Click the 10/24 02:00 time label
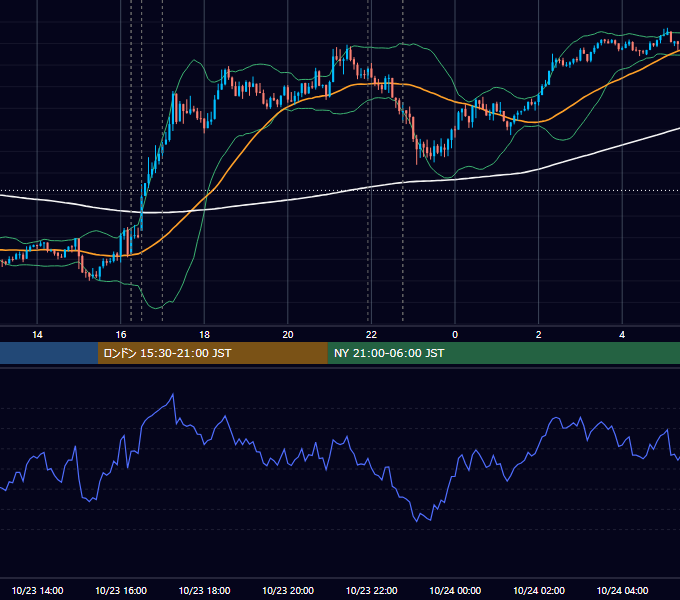Image resolution: width=680 pixels, height=600 pixels. (539, 590)
